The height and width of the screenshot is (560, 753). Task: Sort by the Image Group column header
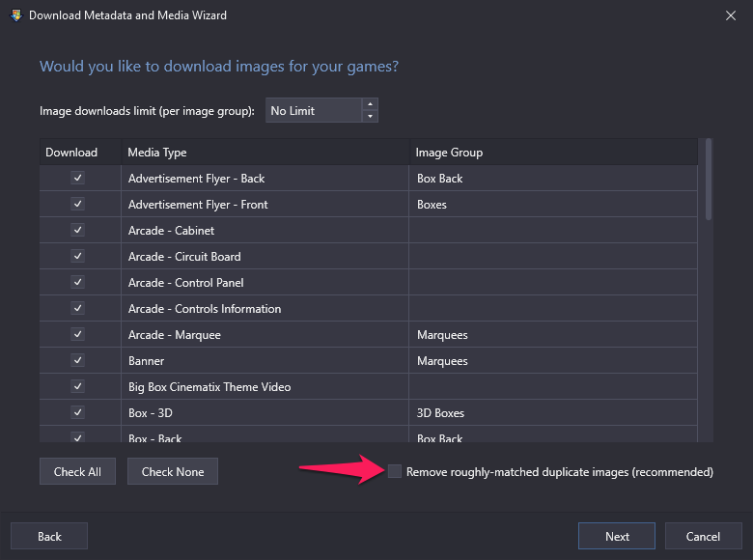tap(553, 153)
